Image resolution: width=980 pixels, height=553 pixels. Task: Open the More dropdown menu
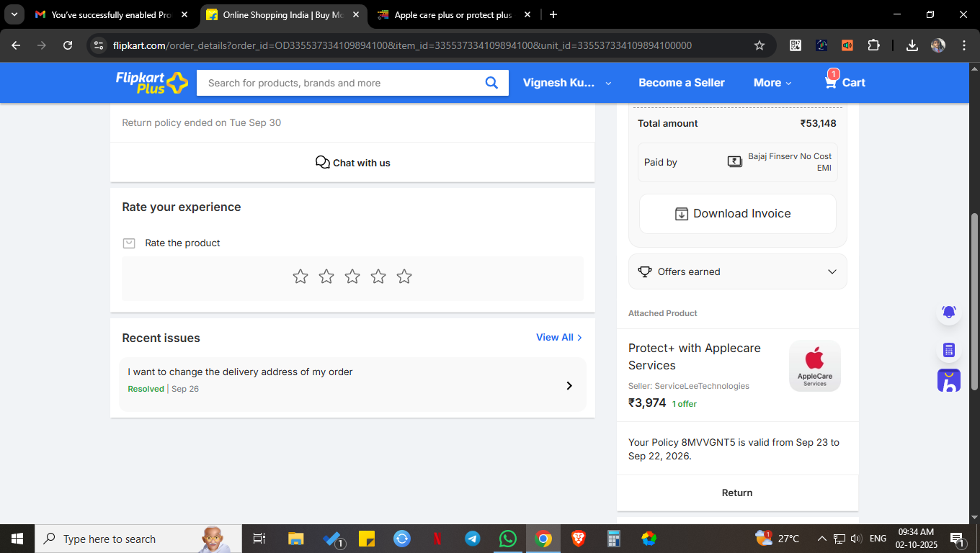coord(772,83)
